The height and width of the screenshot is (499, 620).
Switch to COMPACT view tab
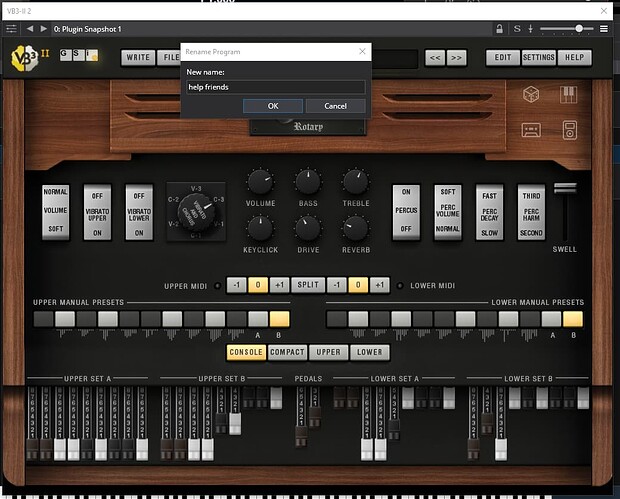click(x=287, y=352)
